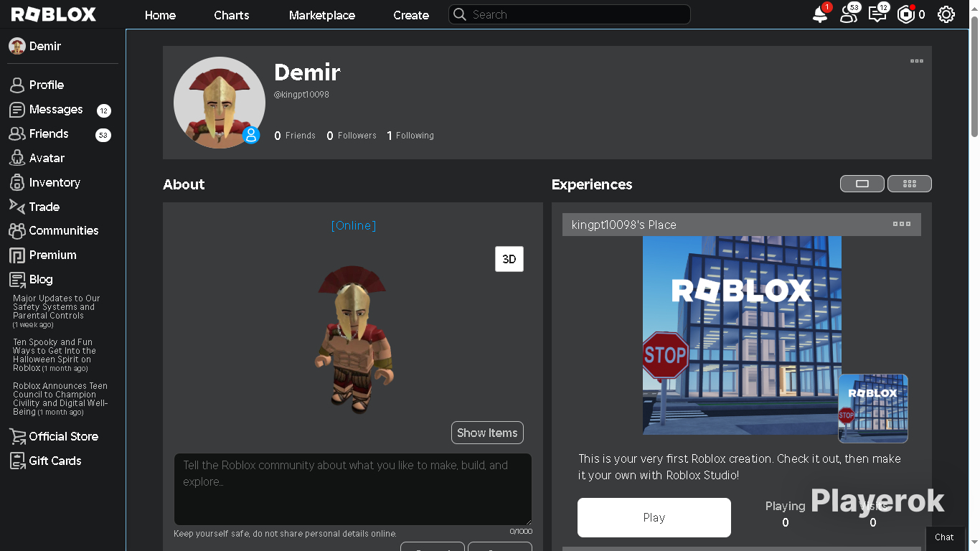
Task: Click the experience icon beside the place image
Action: (x=873, y=408)
